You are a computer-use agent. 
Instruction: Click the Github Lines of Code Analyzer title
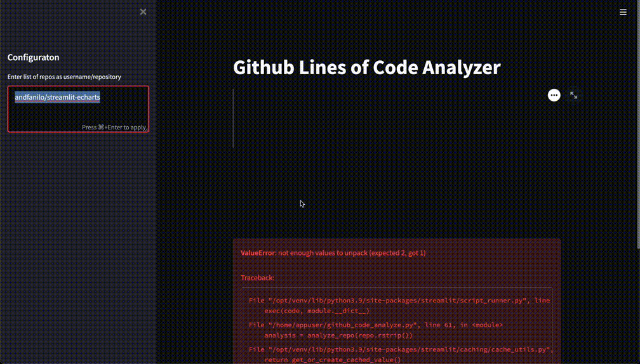coord(366,67)
